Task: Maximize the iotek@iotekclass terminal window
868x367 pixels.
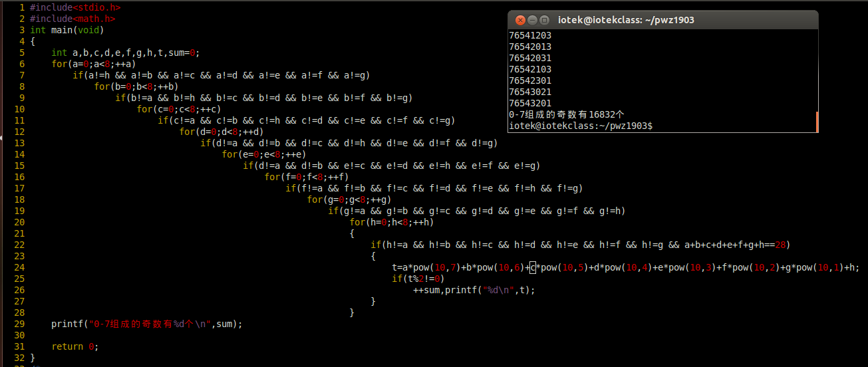Action: [544, 20]
